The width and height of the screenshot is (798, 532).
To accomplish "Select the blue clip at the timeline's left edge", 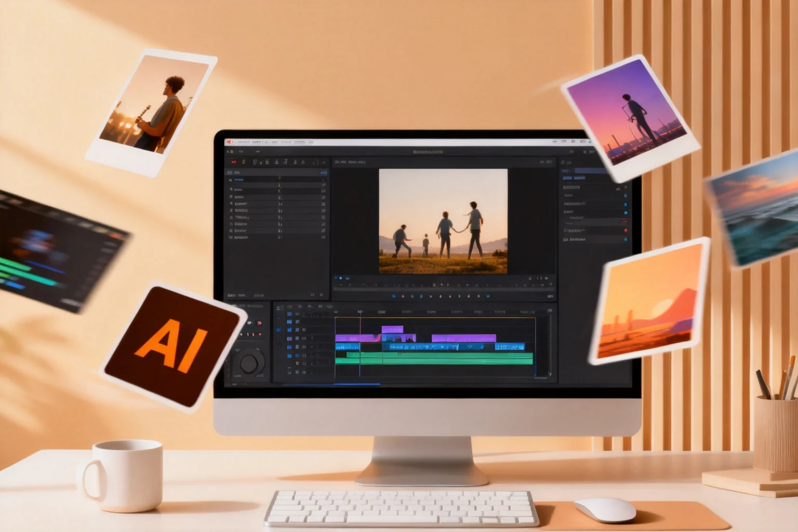I will [x=348, y=347].
